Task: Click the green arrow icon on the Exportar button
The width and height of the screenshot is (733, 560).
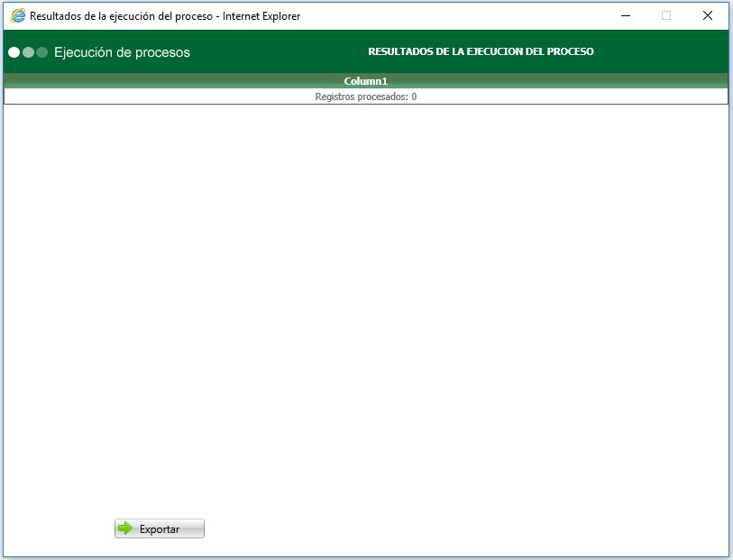Action: [x=124, y=528]
